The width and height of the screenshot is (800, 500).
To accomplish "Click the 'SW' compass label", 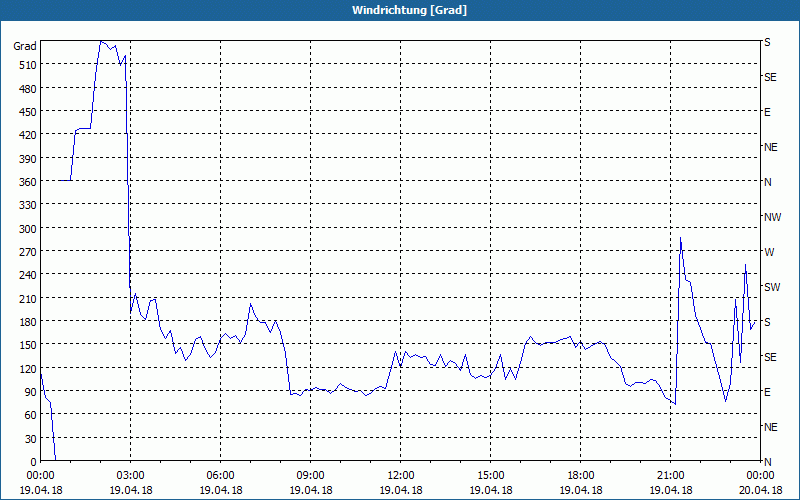I will [x=772, y=287].
